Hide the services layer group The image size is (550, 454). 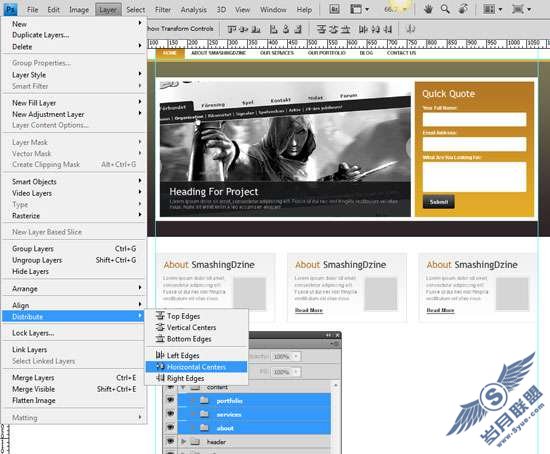(171, 414)
